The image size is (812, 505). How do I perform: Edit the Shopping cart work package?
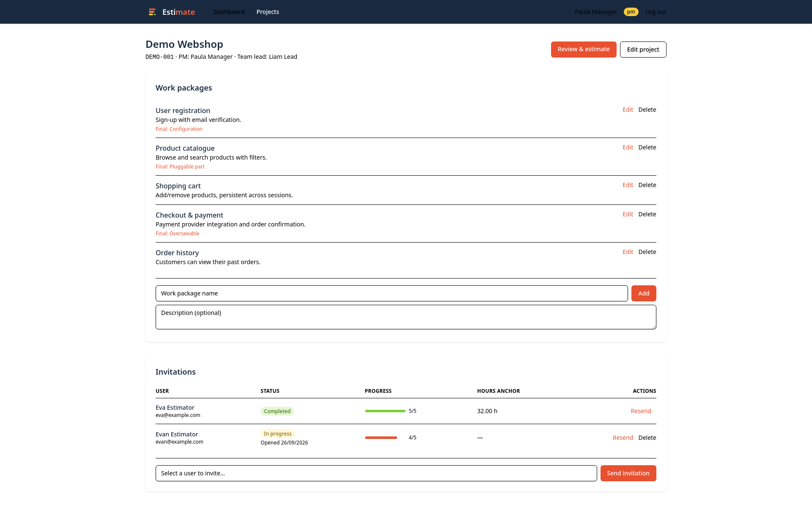pyautogui.click(x=628, y=185)
